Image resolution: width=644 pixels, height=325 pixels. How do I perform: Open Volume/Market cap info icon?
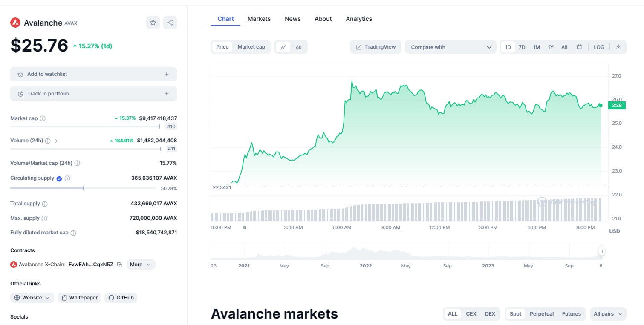pos(77,163)
